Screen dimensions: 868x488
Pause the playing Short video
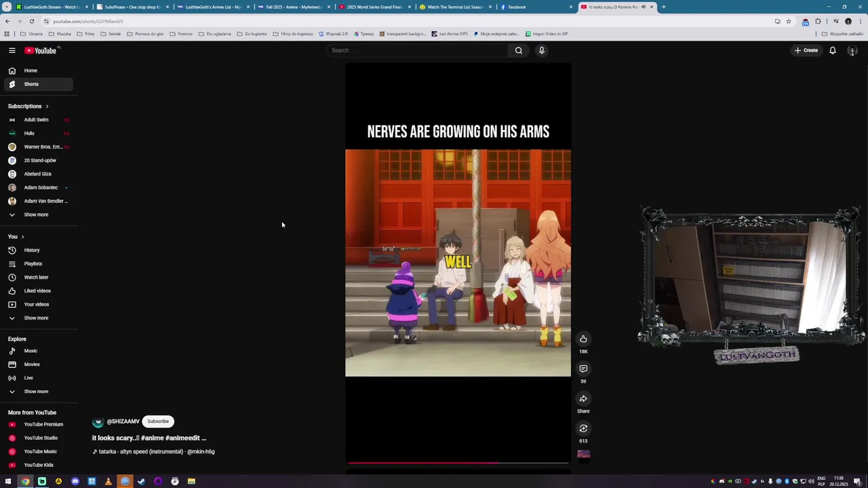coord(458,262)
